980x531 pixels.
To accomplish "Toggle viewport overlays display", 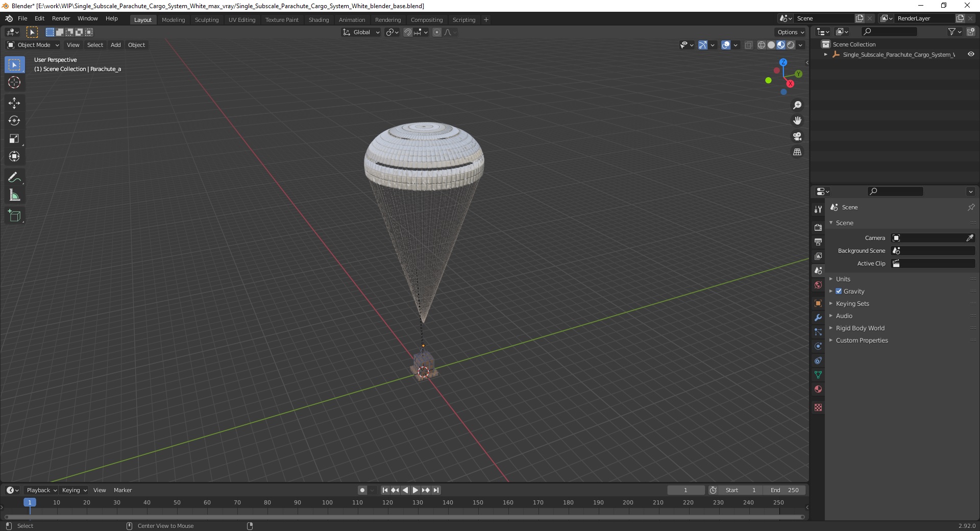I will click(x=726, y=45).
